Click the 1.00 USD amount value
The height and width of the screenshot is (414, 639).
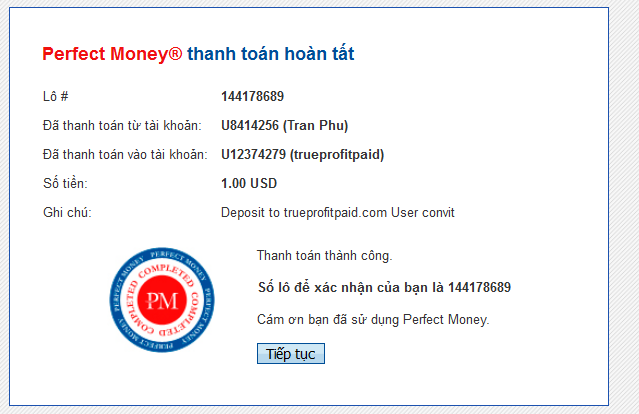(x=249, y=183)
